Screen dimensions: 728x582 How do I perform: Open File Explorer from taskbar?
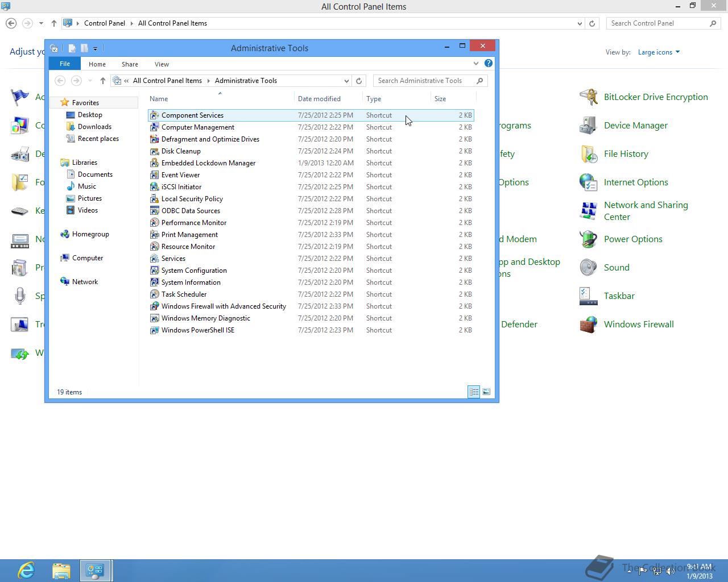(61, 571)
